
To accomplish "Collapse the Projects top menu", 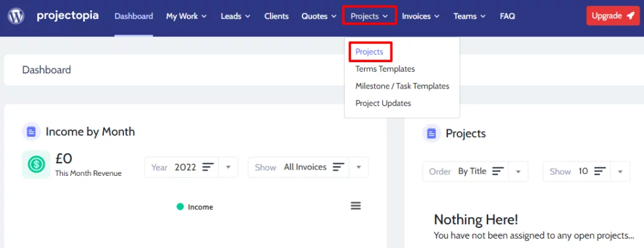I will tap(369, 16).
